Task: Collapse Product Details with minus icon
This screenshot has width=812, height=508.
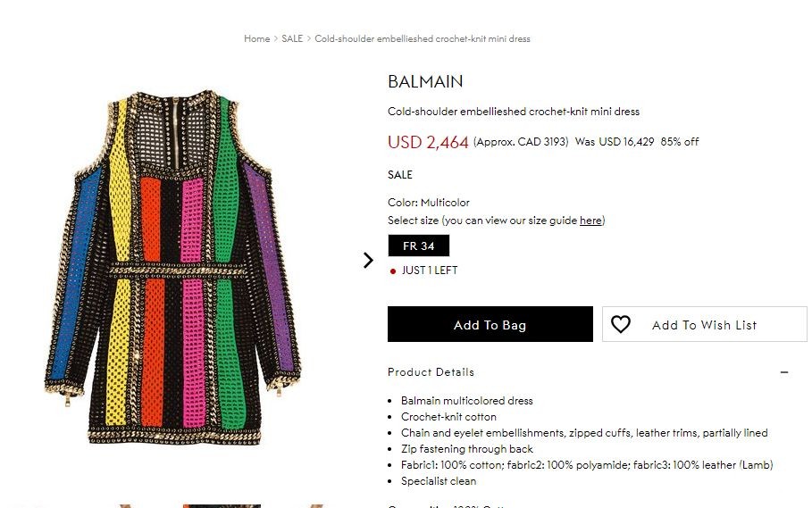Action: click(x=784, y=372)
